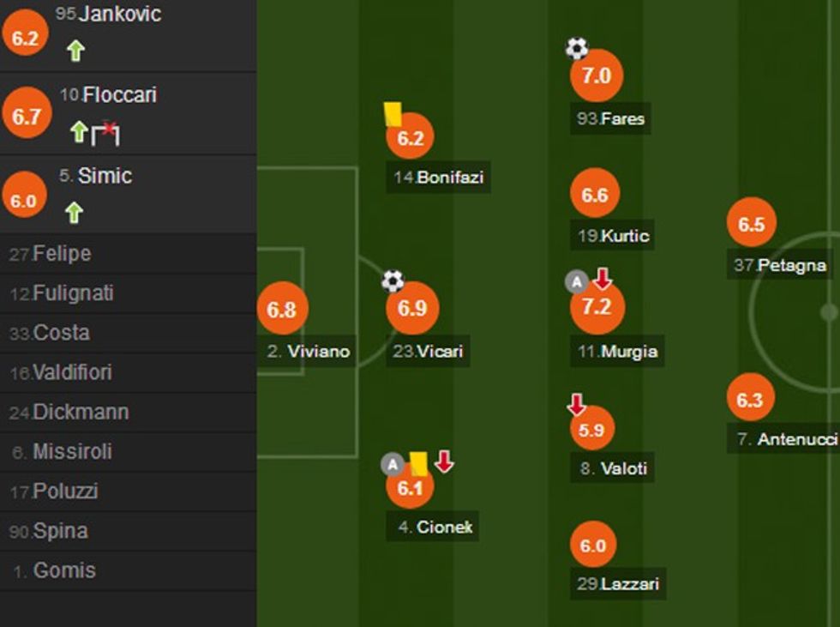Click Floccari's missed penalty icon

tap(106, 132)
